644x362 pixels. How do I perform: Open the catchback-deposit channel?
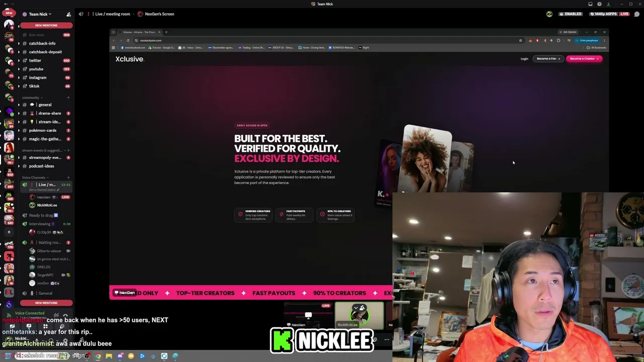45,52
